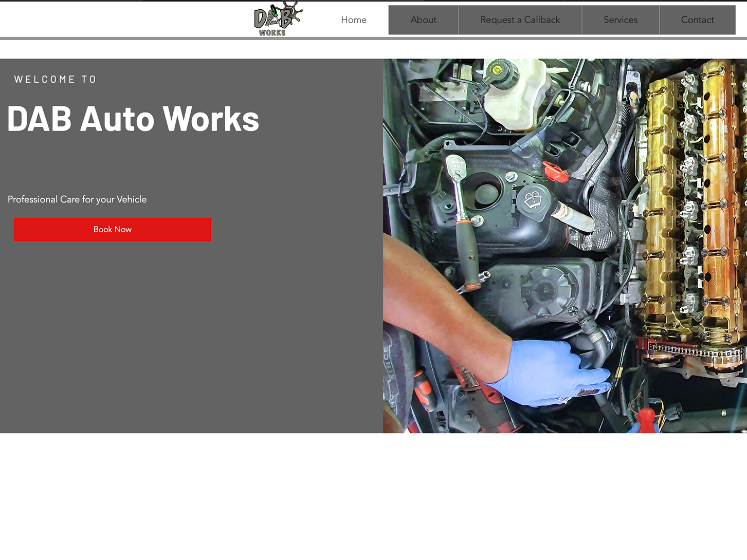Click the DAB Works logo

tap(278, 19)
